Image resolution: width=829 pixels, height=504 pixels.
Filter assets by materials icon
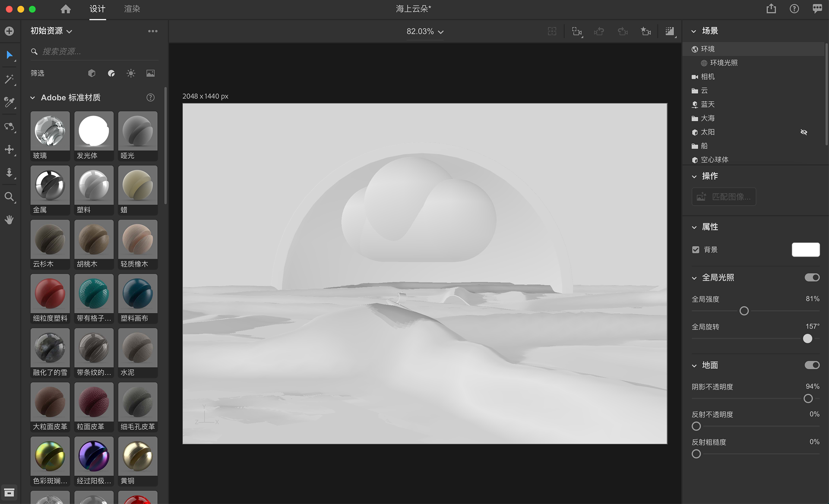pyautogui.click(x=111, y=73)
